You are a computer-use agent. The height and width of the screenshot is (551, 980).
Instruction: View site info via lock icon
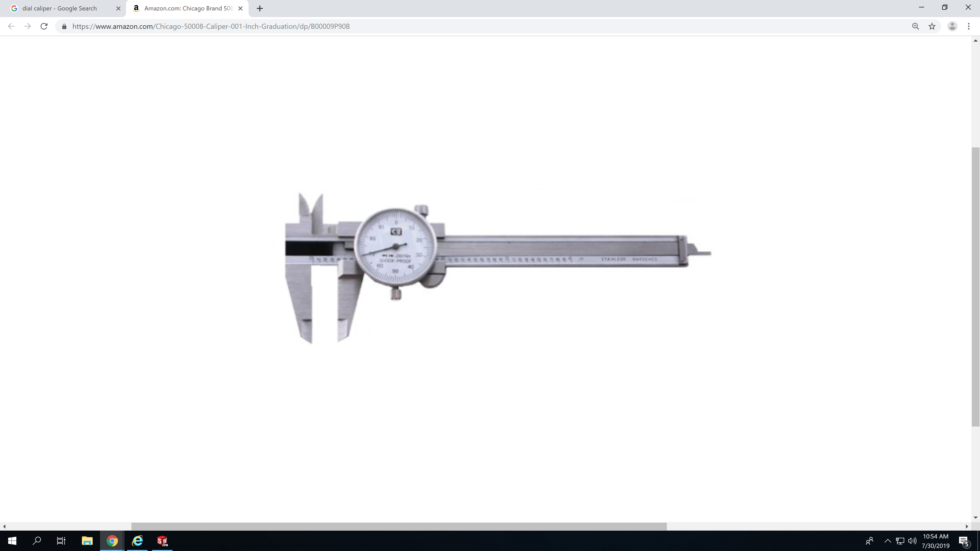(64, 26)
